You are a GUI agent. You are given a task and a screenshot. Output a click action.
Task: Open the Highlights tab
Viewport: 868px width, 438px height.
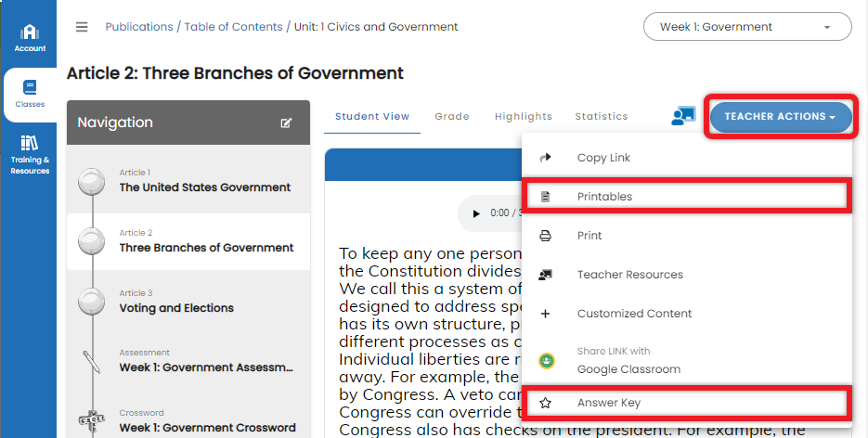pos(523,117)
